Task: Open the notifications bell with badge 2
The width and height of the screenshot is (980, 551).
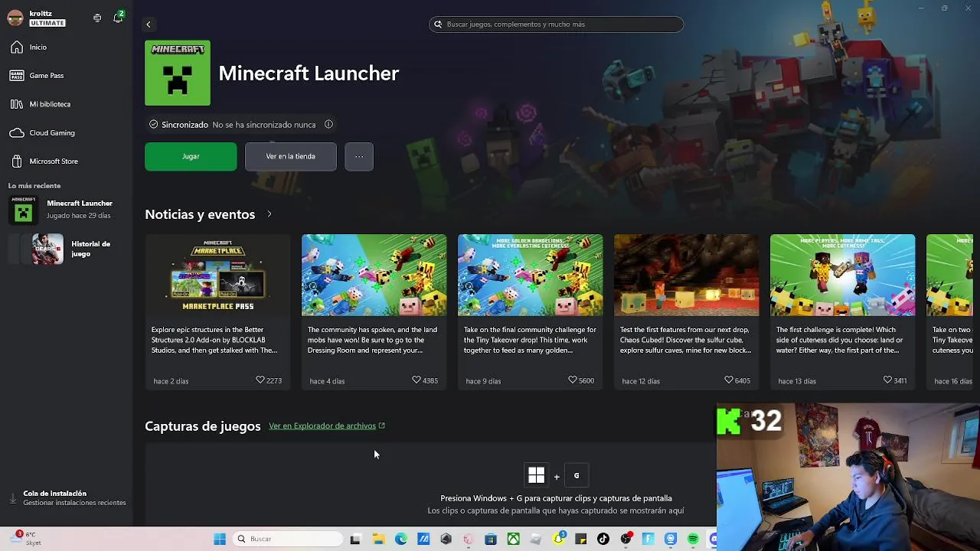Action: pyautogui.click(x=118, y=18)
